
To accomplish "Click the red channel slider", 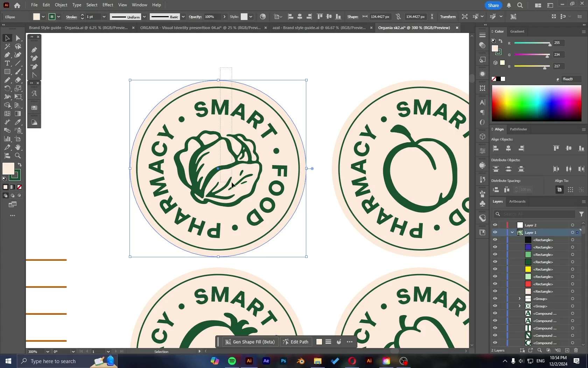I will 532,43.
